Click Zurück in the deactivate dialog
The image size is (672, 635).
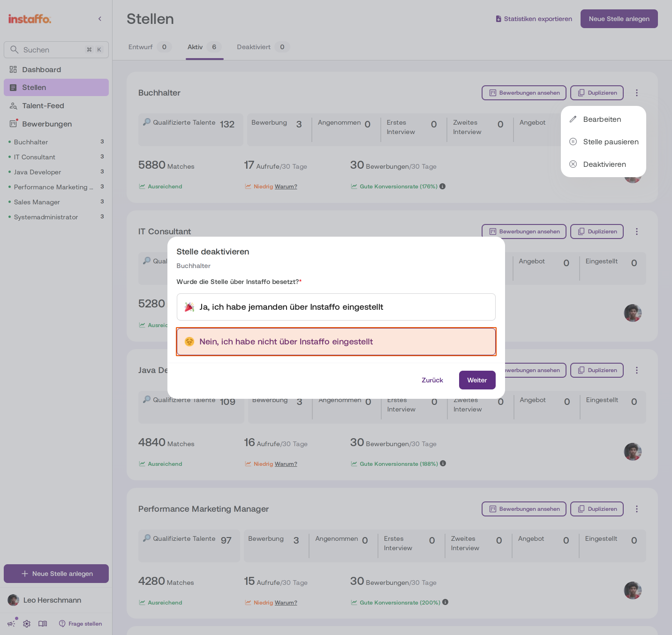432,380
